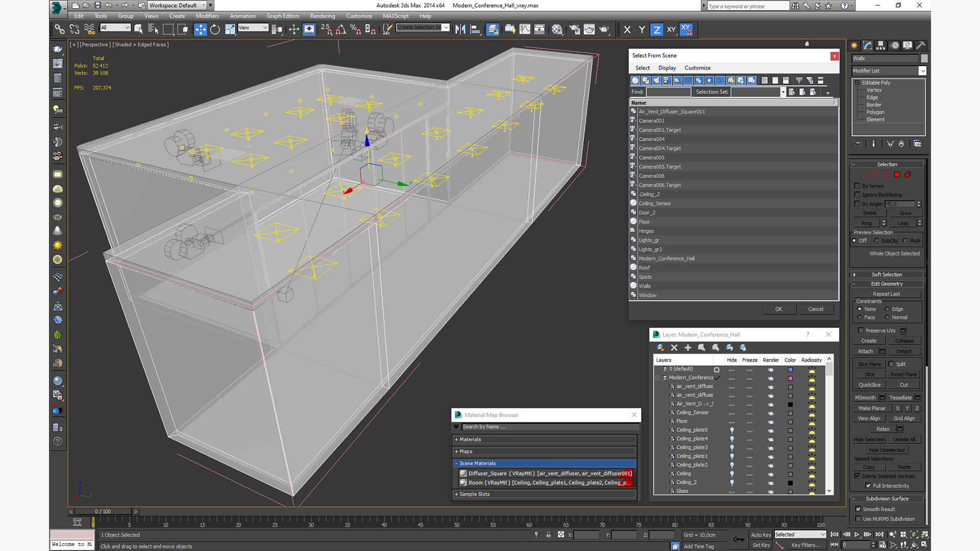Click Add Selected plus icon in Layer window
Image resolution: width=980 pixels, height=551 pixels.
(x=688, y=347)
